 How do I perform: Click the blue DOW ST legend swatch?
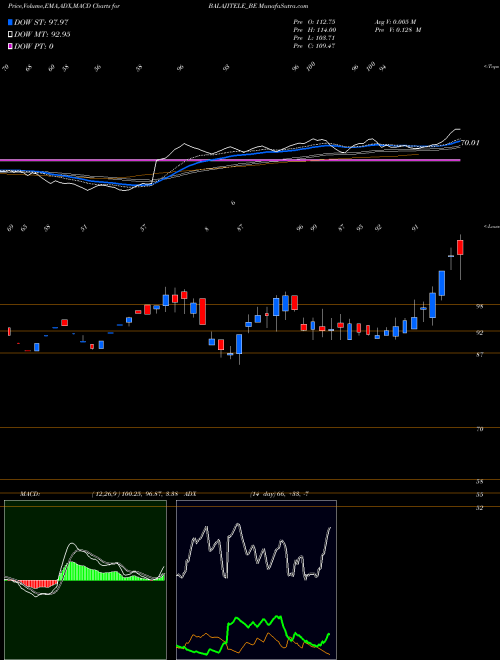(10, 22)
